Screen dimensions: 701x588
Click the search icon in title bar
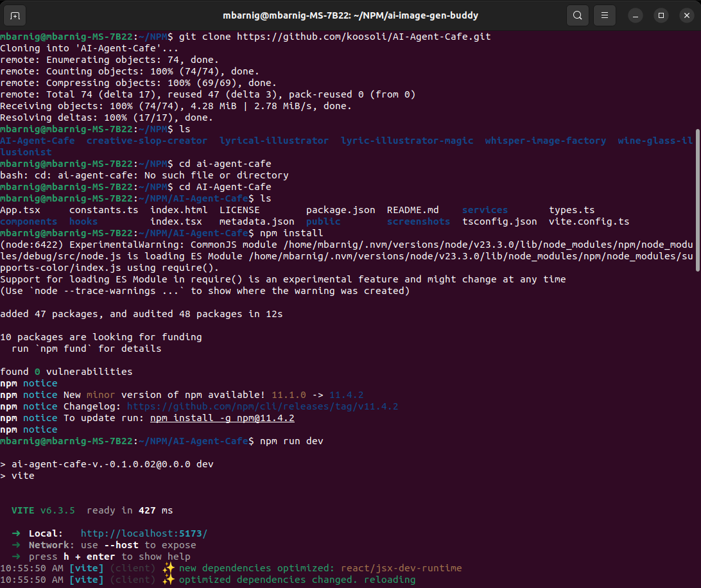tap(577, 15)
